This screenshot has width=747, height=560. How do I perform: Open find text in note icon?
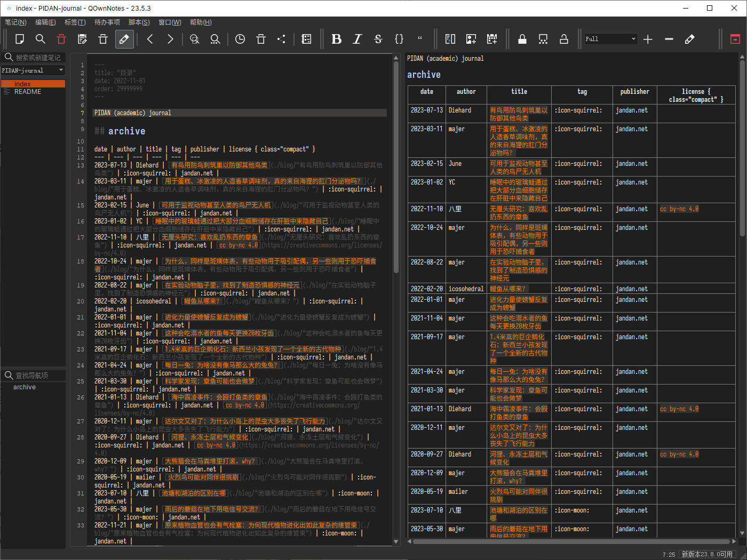coord(195,39)
